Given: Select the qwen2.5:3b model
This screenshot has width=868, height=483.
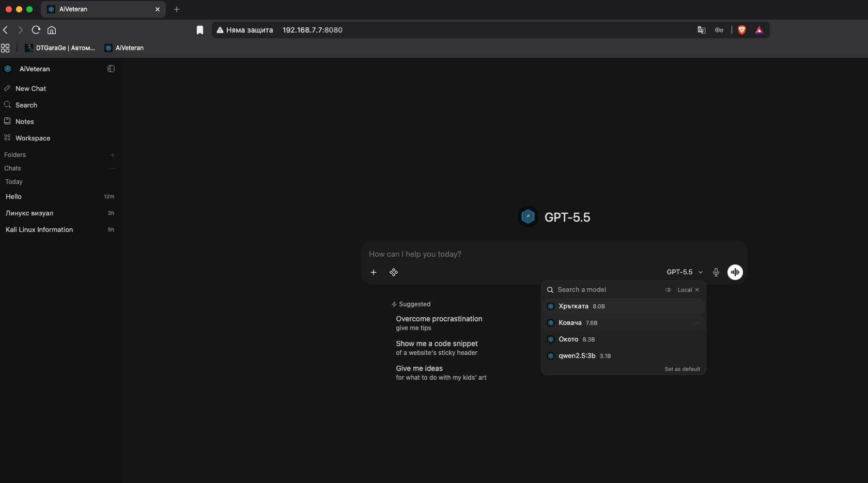Looking at the screenshot, I should coord(624,356).
